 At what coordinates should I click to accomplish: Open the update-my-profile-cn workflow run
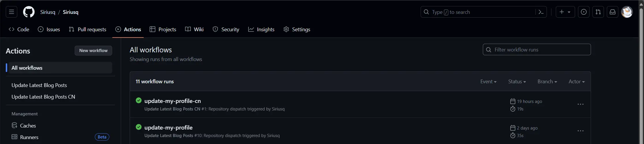click(172, 101)
